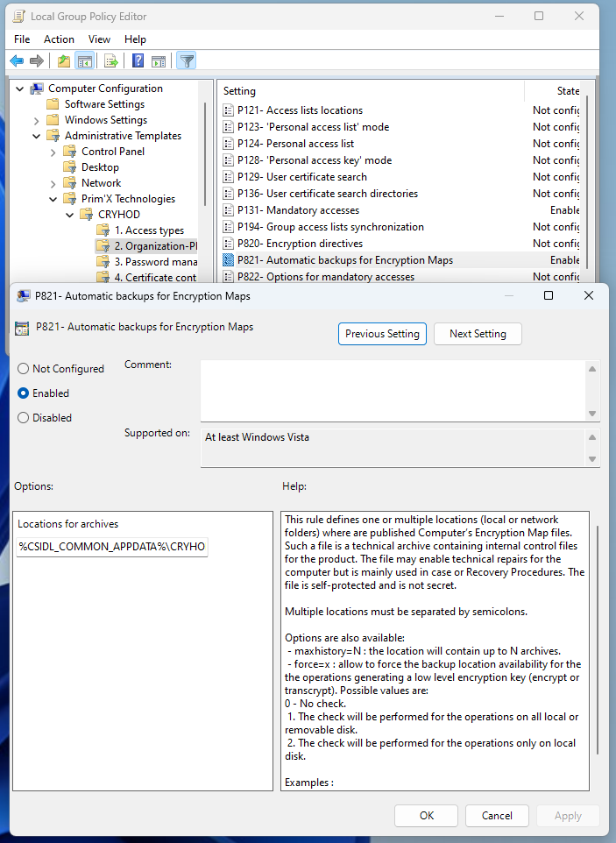616x843 pixels.
Task: Open the View menu
Action: pyautogui.click(x=99, y=39)
